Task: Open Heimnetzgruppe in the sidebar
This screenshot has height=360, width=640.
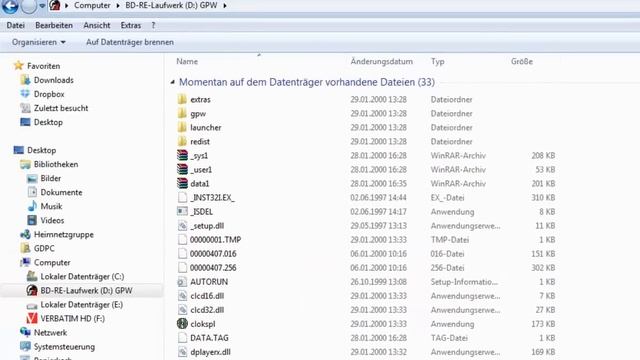Action: (64, 234)
